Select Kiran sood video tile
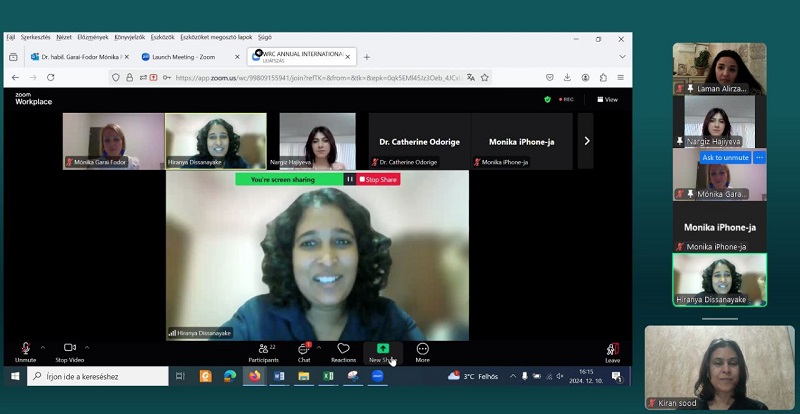This screenshot has height=414, width=800. (x=719, y=368)
